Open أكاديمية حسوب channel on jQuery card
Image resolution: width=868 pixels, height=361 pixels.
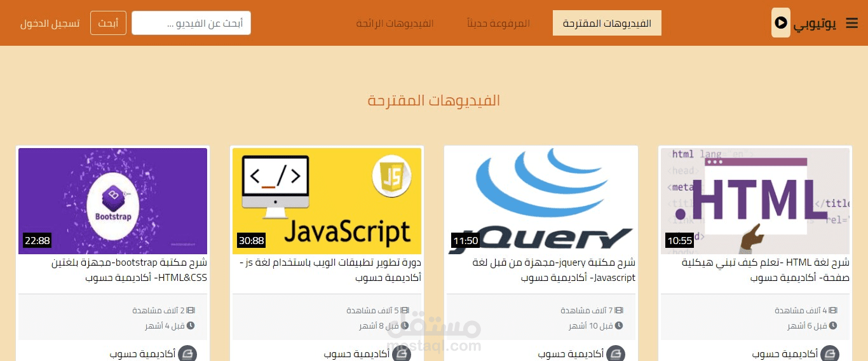[571, 354]
